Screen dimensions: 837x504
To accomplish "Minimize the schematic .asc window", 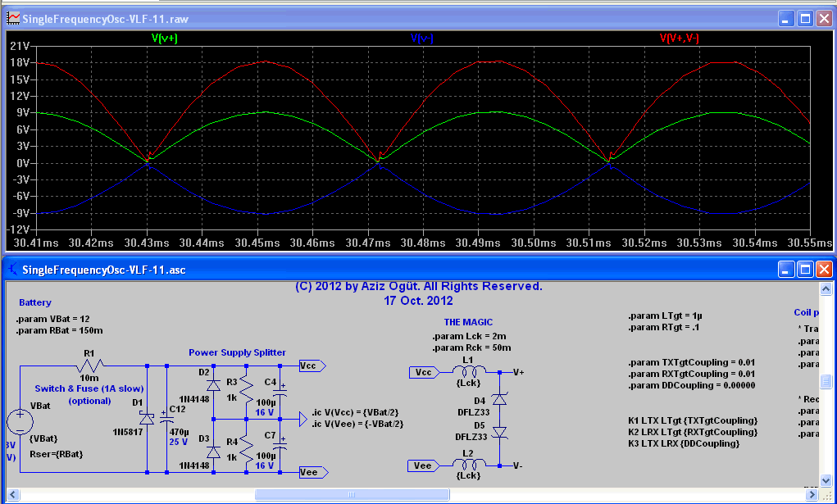I will click(x=786, y=270).
